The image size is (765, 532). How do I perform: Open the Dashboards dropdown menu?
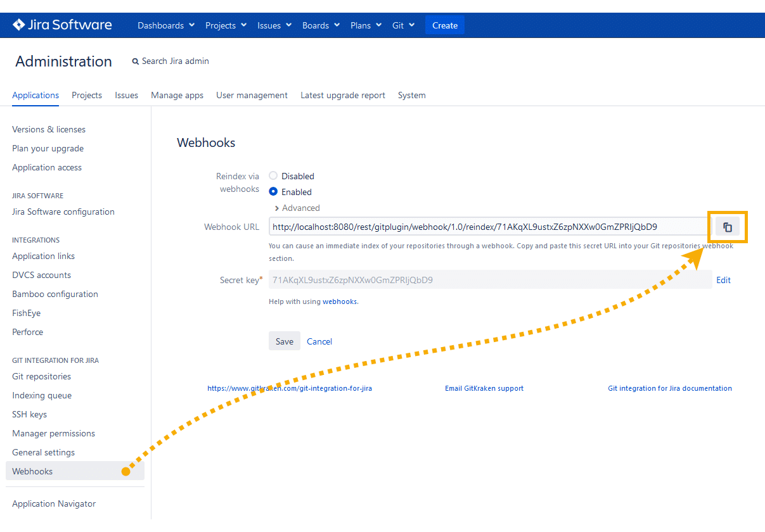[x=165, y=25]
